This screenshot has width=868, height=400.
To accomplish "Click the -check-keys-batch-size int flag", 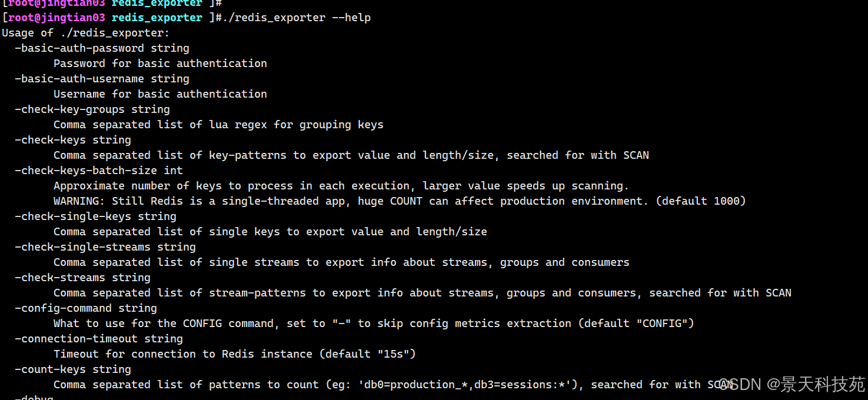I will pyautogui.click(x=99, y=171).
